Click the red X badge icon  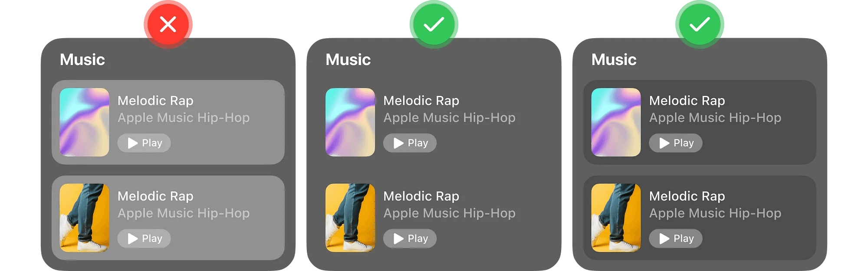[x=168, y=24]
